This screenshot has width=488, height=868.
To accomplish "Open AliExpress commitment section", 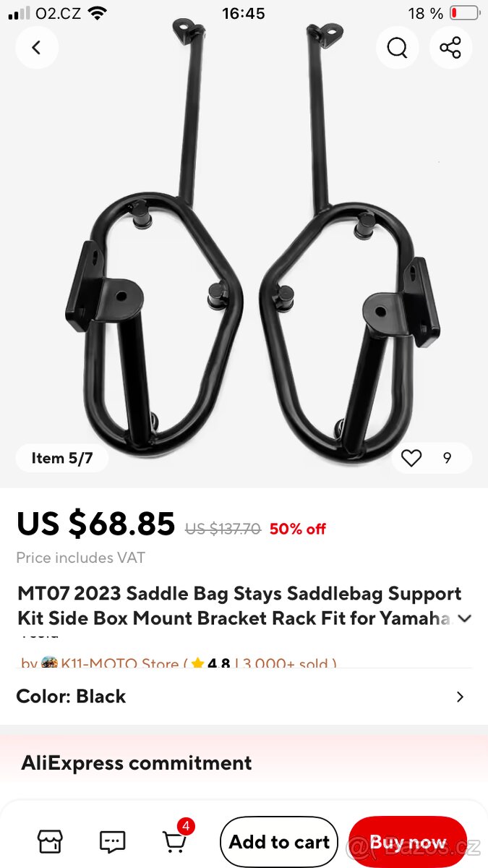I will (244, 763).
